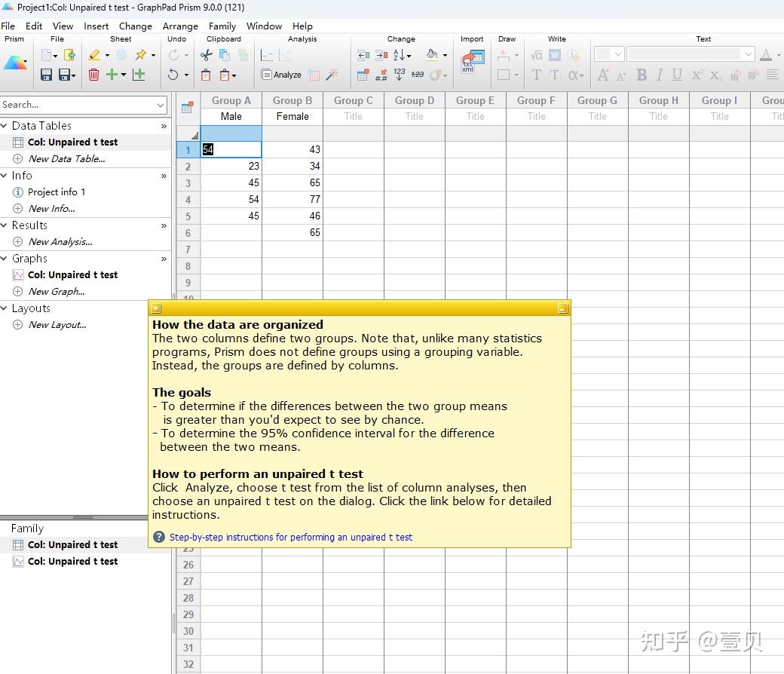Collapse the Layouts section
This screenshot has height=674, width=784.
[4, 308]
